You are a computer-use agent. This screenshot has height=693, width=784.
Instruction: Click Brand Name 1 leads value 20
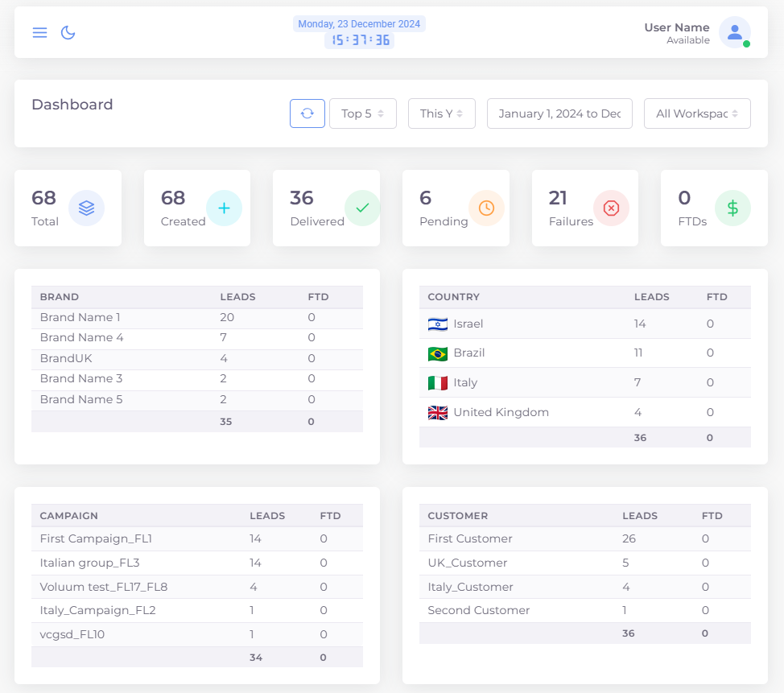[x=227, y=317]
